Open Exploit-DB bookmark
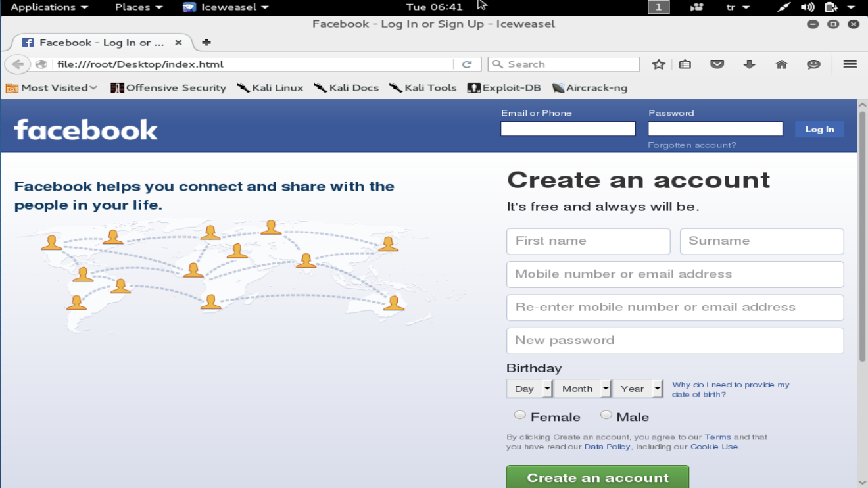 pyautogui.click(x=504, y=88)
